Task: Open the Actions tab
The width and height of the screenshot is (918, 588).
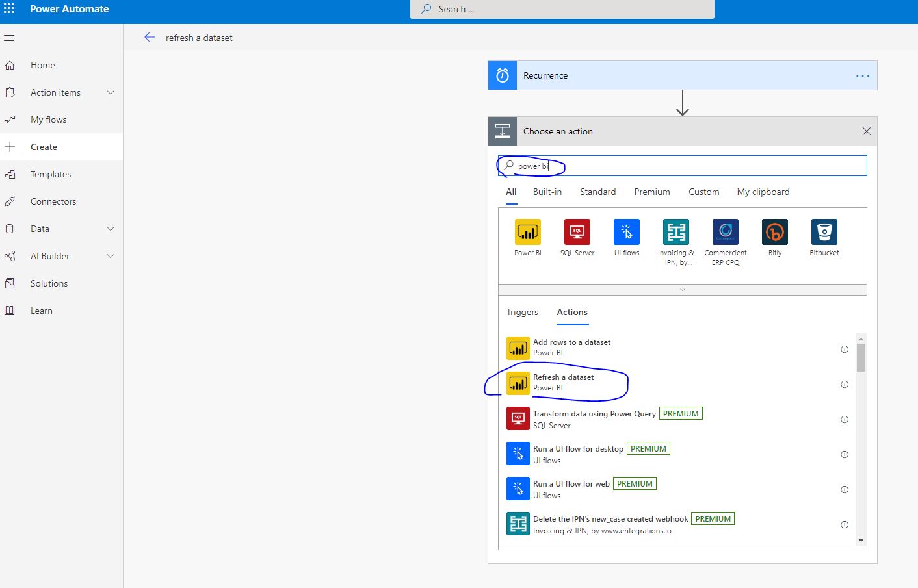Action: coord(572,312)
